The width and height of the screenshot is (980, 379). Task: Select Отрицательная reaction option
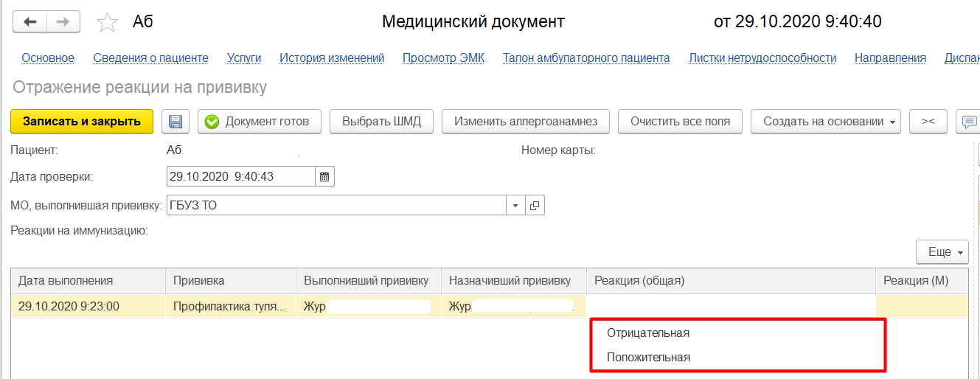click(x=648, y=333)
